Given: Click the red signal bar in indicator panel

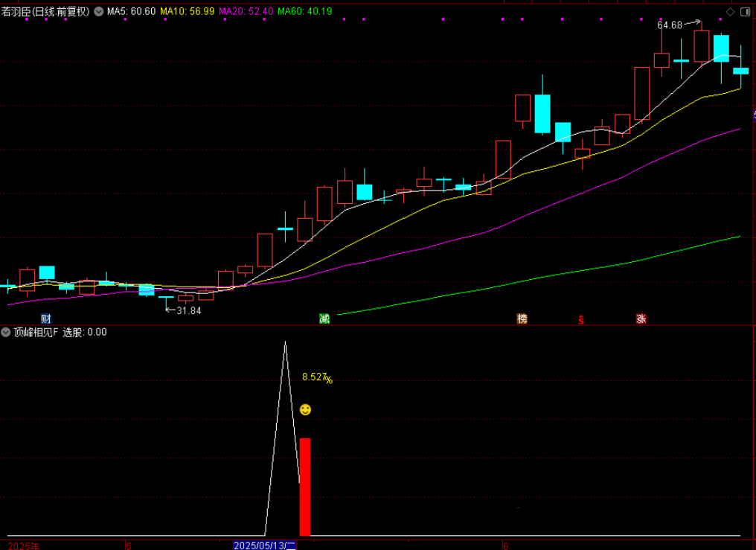Looking at the screenshot, I should [305, 487].
